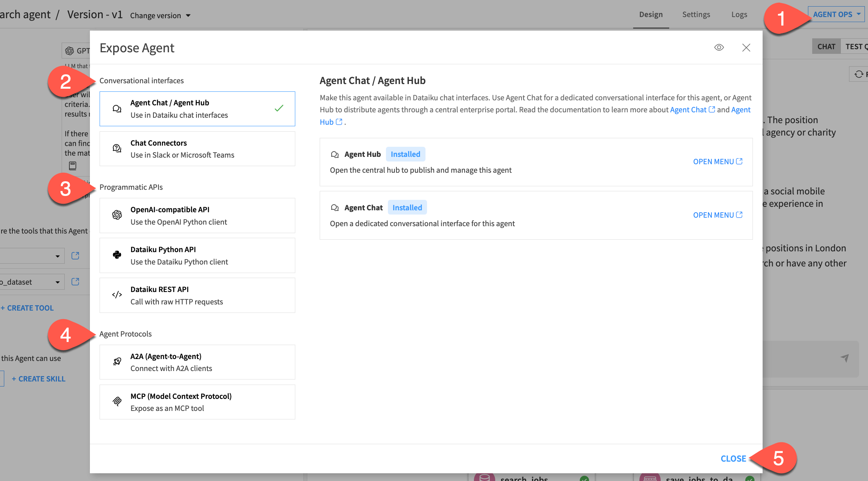Click the Installed badge next to Agent Chat
The image size is (868, 481).
[x=407, y=208]
